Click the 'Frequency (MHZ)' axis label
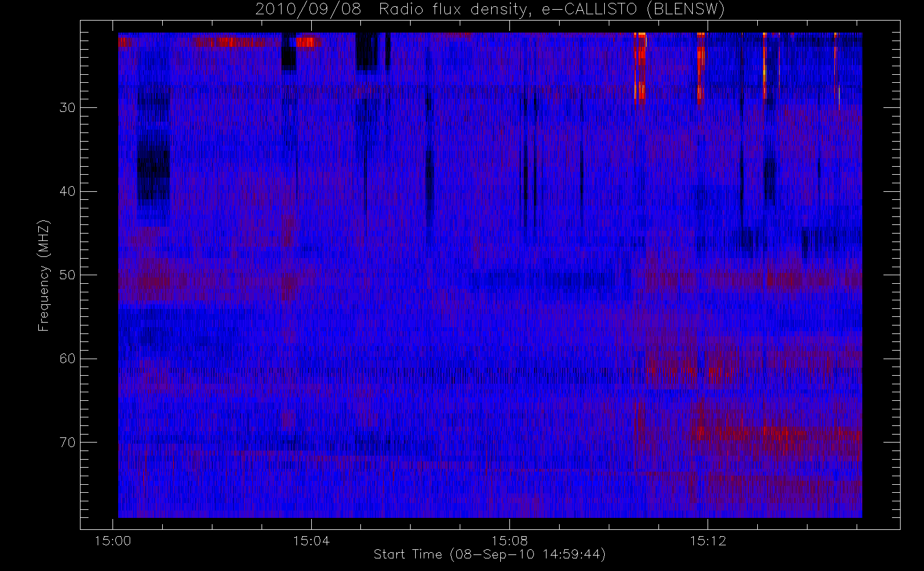Screen dimensions: 924x571 tap(44, 275)
